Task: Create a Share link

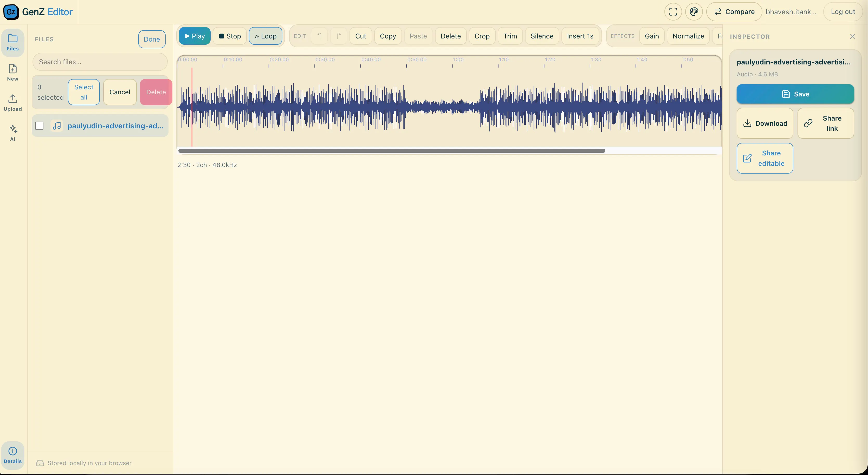Action: [826, 123]
